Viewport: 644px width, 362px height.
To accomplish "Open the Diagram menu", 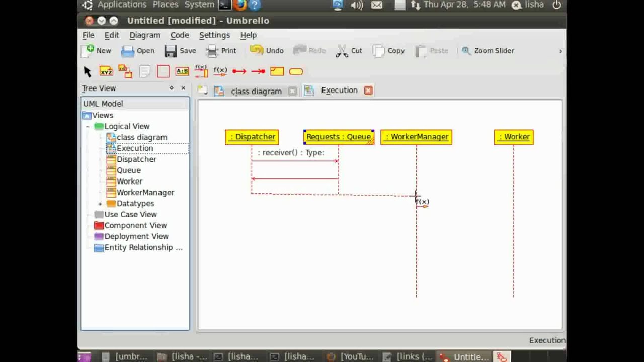I will 145,35.
